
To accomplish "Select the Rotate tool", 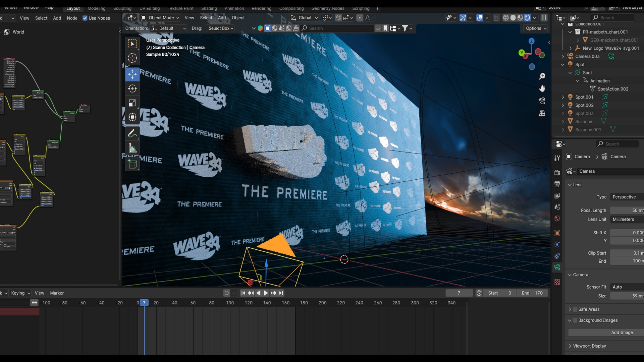I will coord(132,89).
